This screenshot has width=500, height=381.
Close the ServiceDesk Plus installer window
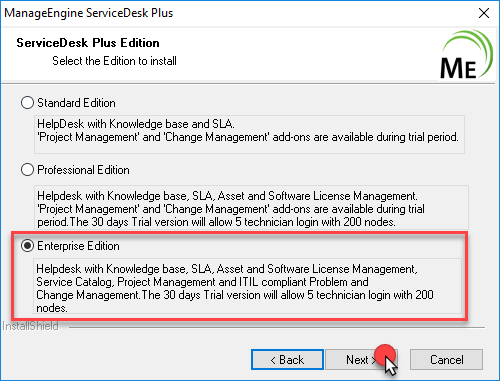pyautogui.click(x=484, y=13)
